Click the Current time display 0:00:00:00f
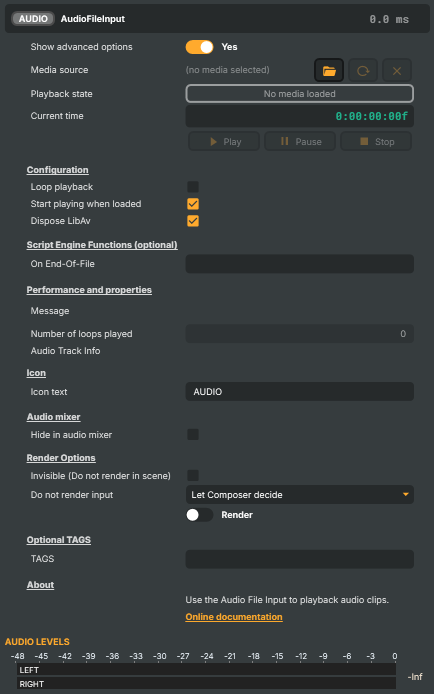 click(x=300, y=116)
